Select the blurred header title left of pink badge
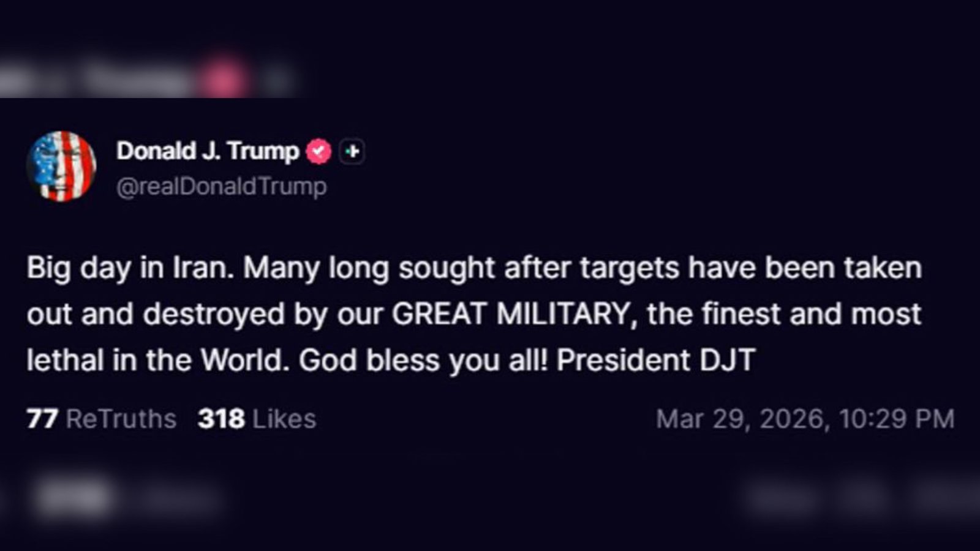980x551 pixels. [x=138, y=80]
